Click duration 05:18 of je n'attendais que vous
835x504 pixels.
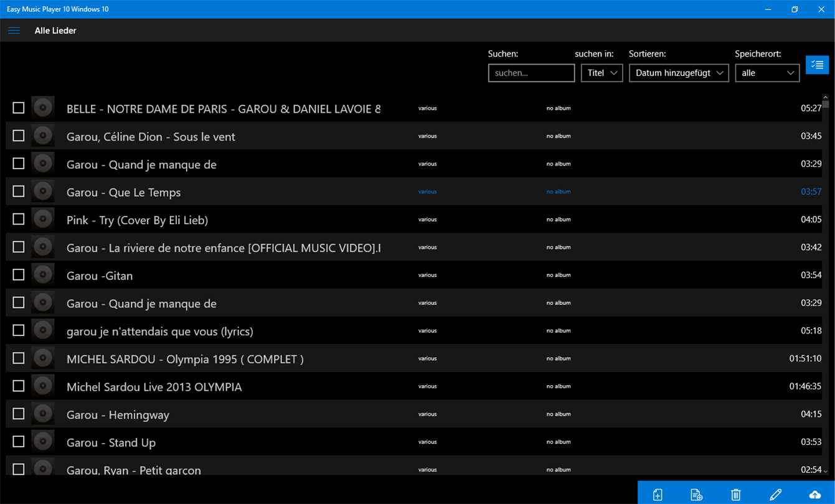click(811, 331)
